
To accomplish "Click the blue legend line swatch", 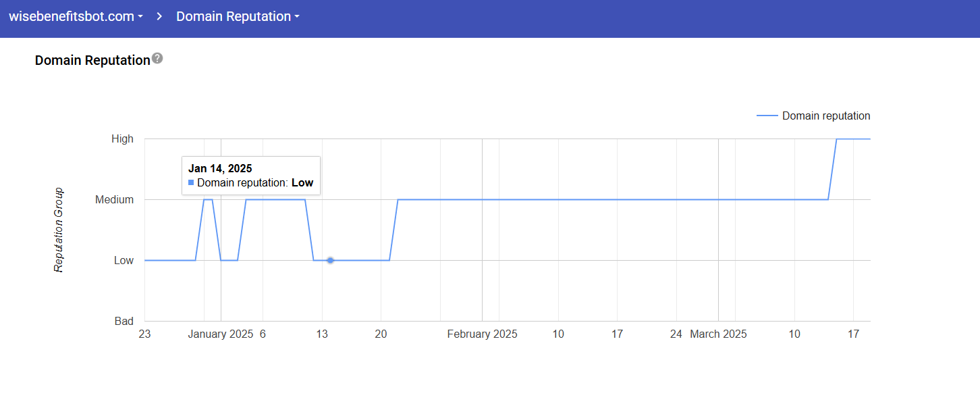I will (x=767, y=116).
